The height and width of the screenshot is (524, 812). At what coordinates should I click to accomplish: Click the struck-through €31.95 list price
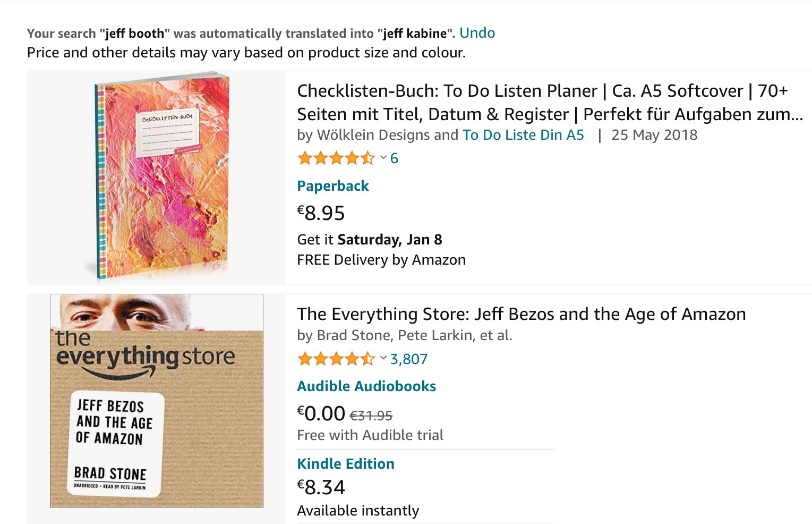coord(371,416)
